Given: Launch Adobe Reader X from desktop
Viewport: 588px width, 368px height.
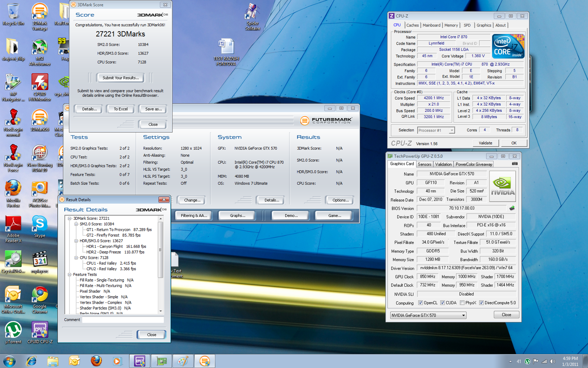Looking at the screenshot, I should click(13, 229).
